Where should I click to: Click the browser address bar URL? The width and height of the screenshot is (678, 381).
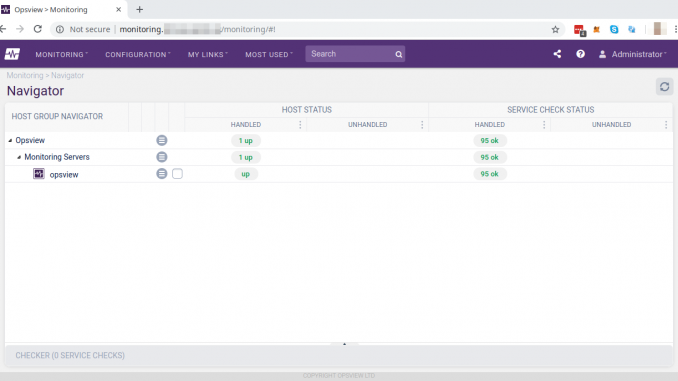197,29
